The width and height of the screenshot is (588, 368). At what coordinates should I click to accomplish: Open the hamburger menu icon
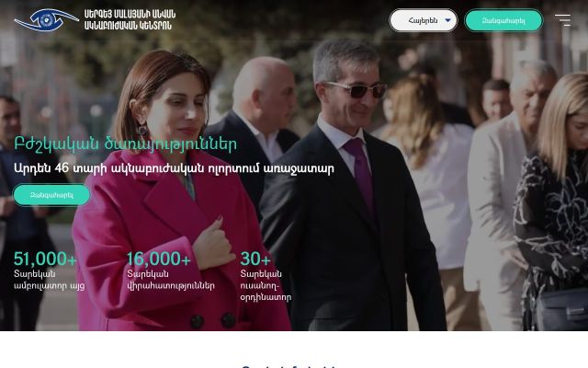[x=563, y=20]
